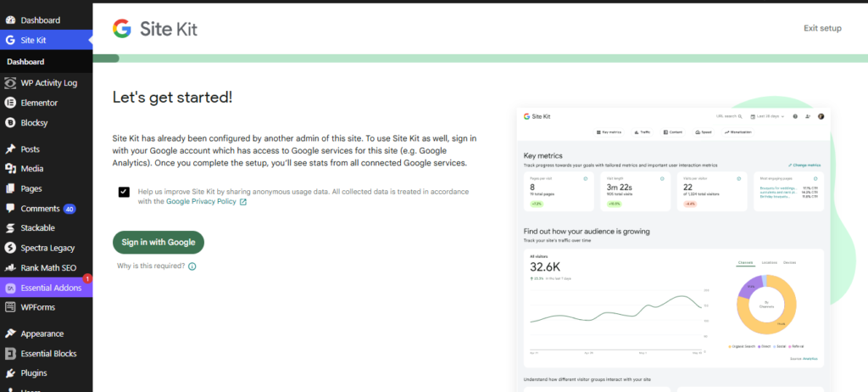Viewport: 868px width, 392px height.
Task: Click the Rank Math SEO icon
Action: click(10, 268)
